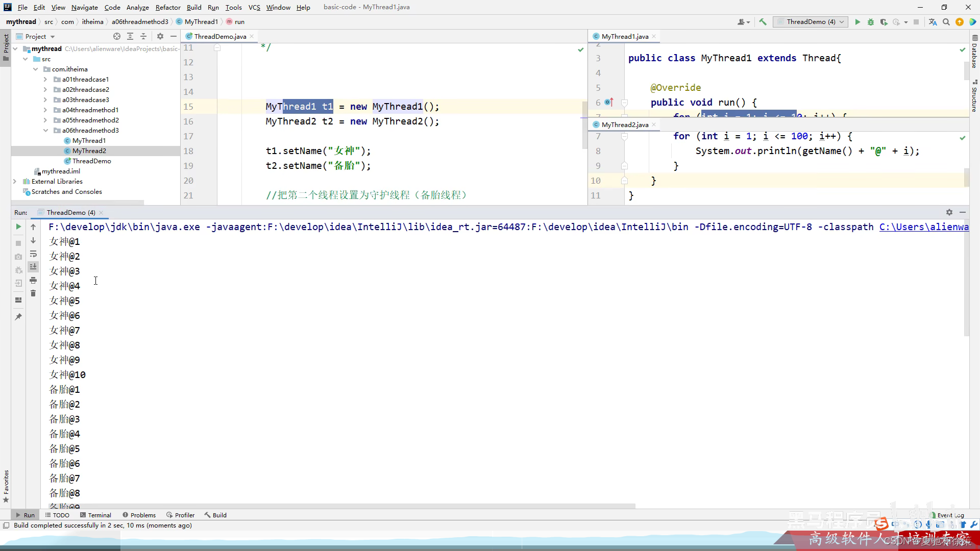Click the Search Everywhere magnifier icon
The width and height of the screenshot is (980, 551).
[x=946, y=22]
